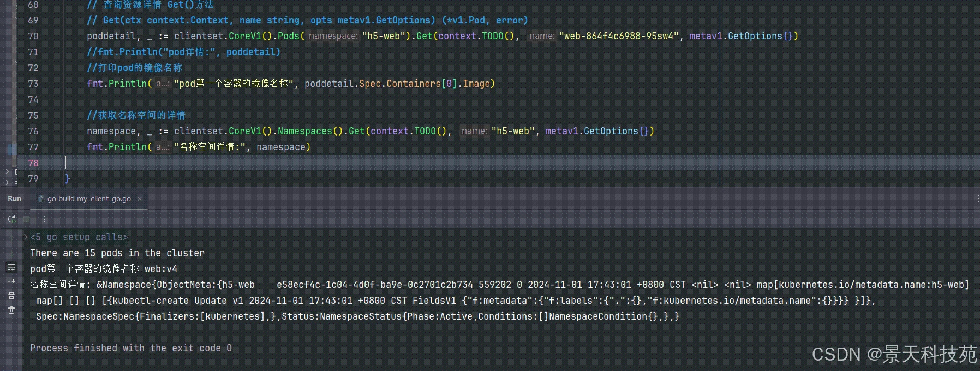Print the console output
The width and height of the screenshot is (980, 371).
(11, 296)
